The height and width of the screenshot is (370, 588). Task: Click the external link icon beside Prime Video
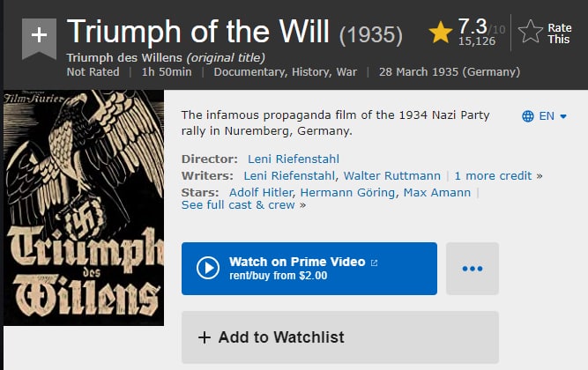coord(374,262)
